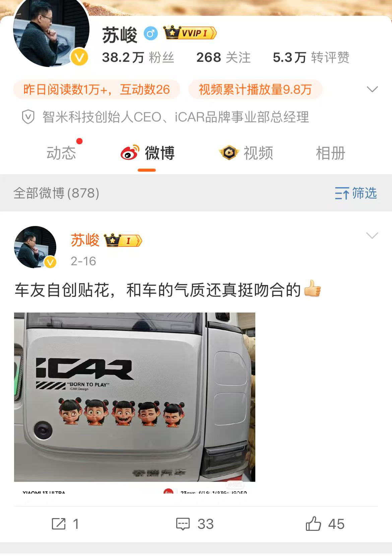Tap the VVIP I crown badge

point(190,33)
